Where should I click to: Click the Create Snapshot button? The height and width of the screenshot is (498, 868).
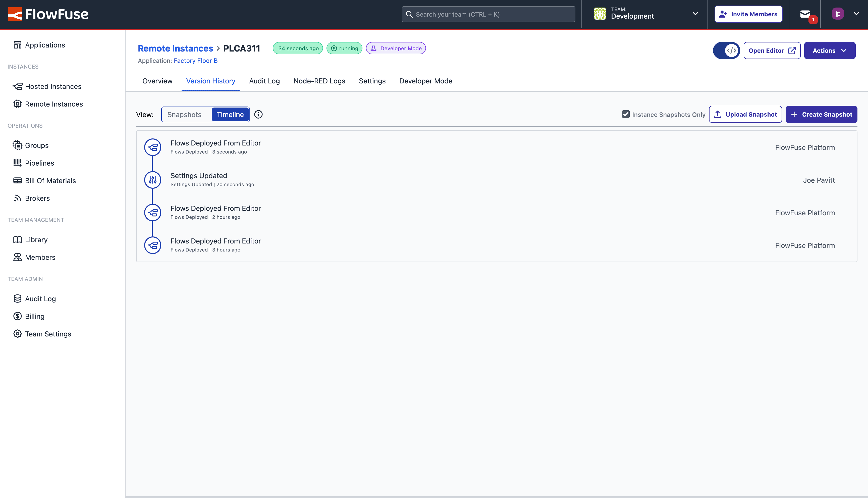pos(822,114)
